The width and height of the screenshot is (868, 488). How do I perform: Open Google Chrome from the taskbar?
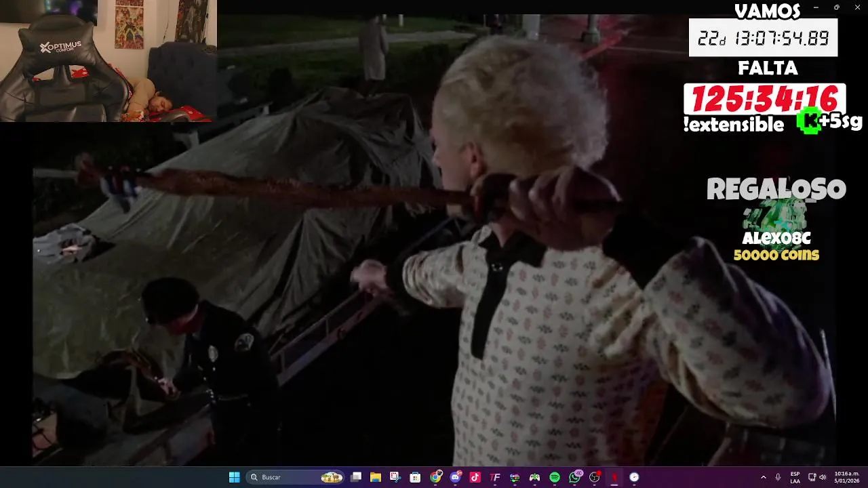click(435, 477)
